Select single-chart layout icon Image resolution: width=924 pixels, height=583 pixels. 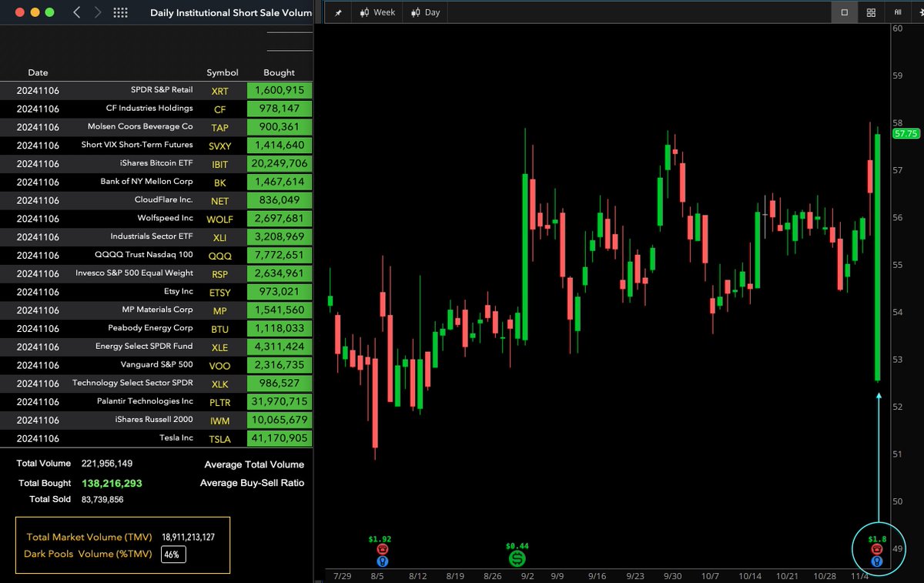tap(844, 12)
